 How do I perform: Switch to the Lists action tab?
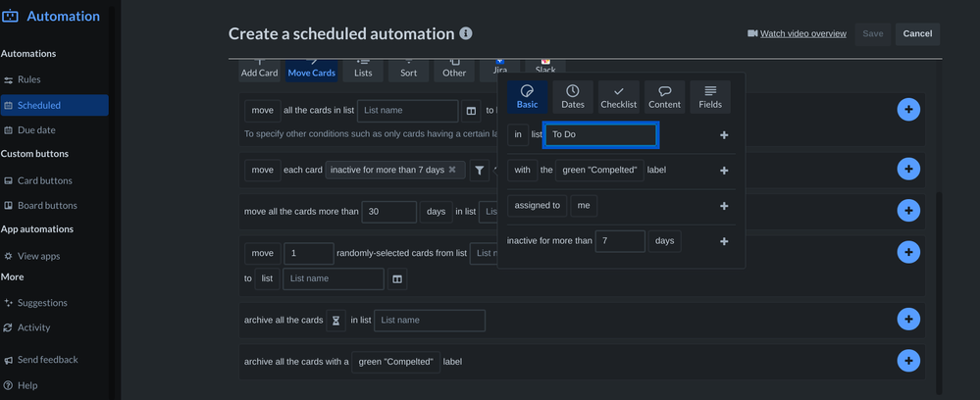point(363,71)
